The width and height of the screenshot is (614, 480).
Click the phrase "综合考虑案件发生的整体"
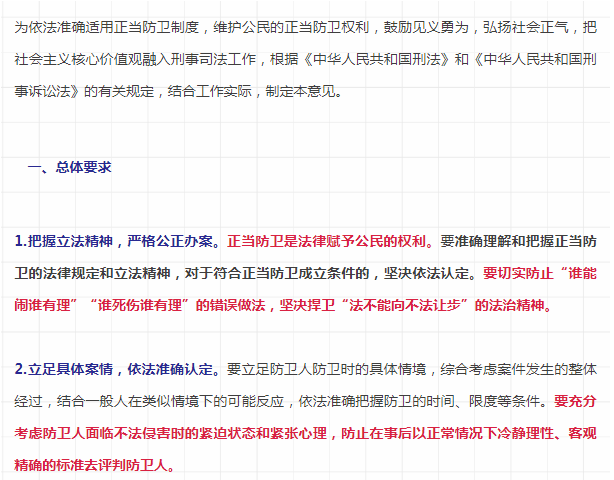pyautogui.click(x=518, y=369)
